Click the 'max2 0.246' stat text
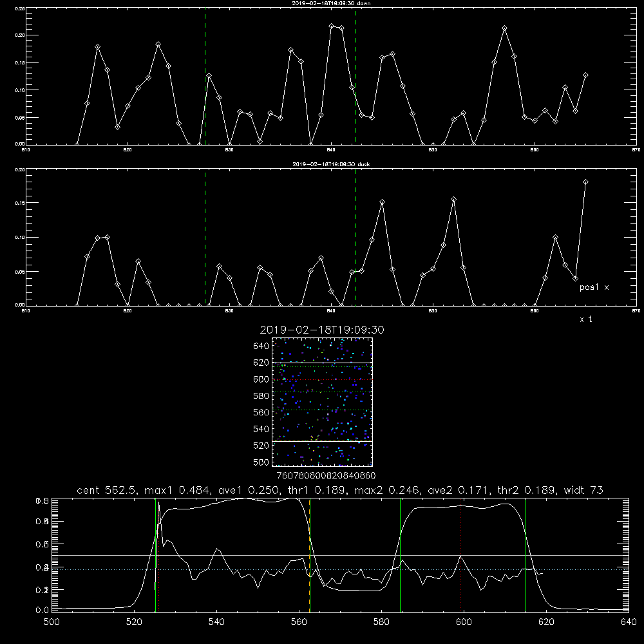This screenshot has width=644, height=644. pos(387,490)
